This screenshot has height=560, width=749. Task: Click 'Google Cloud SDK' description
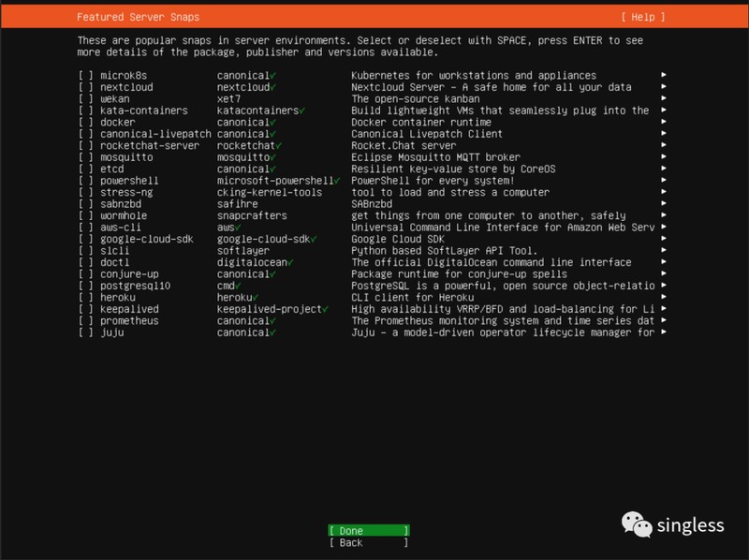point(398,239)
